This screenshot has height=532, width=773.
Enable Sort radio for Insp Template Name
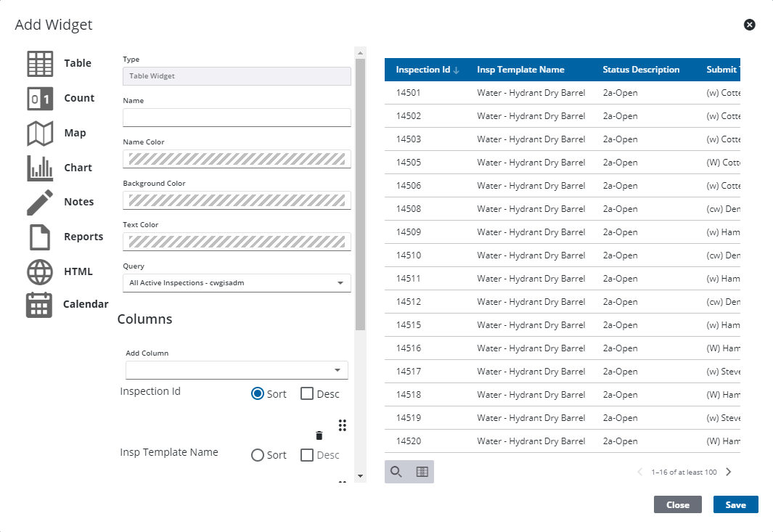(x=257, y=455)
